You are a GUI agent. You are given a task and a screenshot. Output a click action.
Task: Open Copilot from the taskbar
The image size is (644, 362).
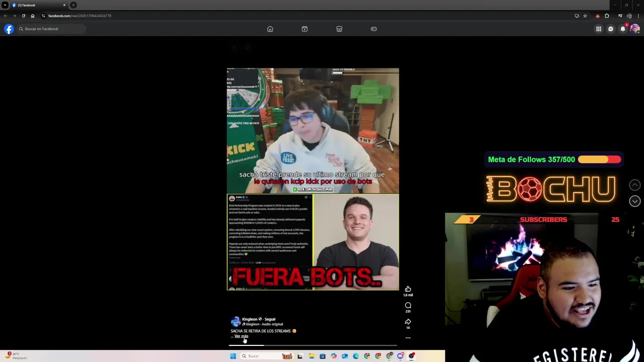334,356
